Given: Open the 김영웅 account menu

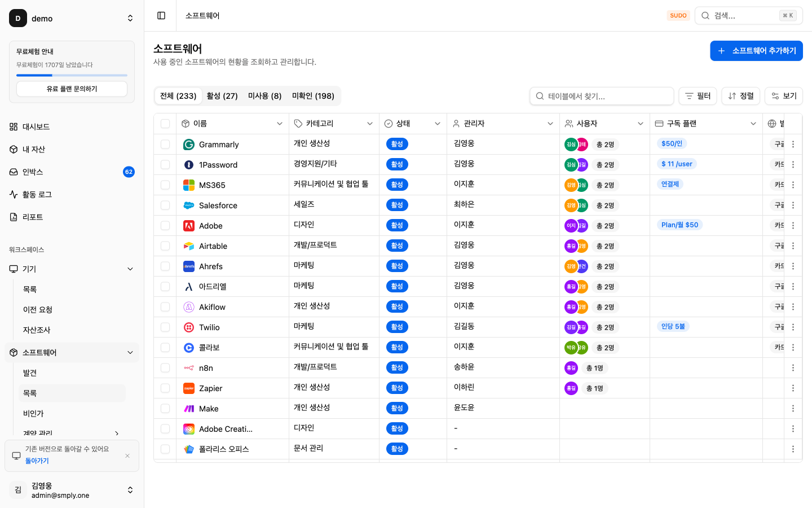Looking at the screenshot, I should coord(72,490).
